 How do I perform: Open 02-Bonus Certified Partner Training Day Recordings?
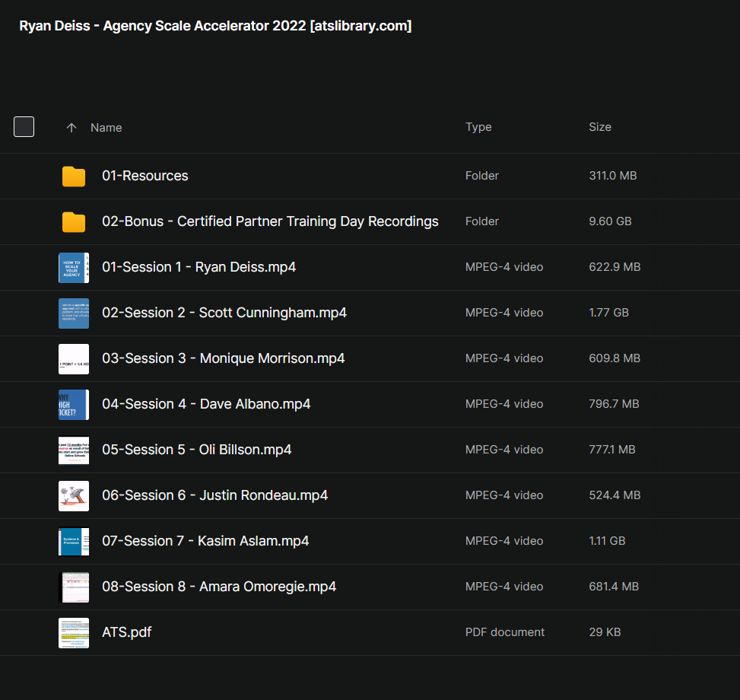270,221
